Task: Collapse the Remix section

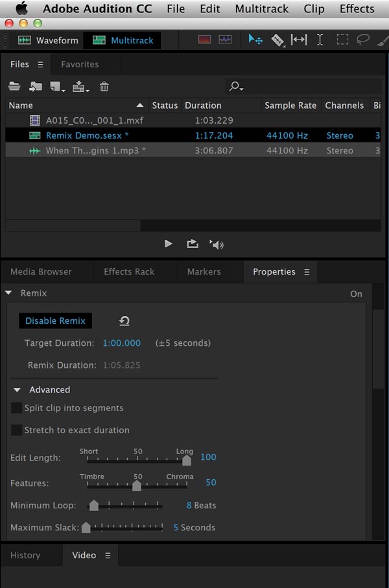Action: coord(8,293)
